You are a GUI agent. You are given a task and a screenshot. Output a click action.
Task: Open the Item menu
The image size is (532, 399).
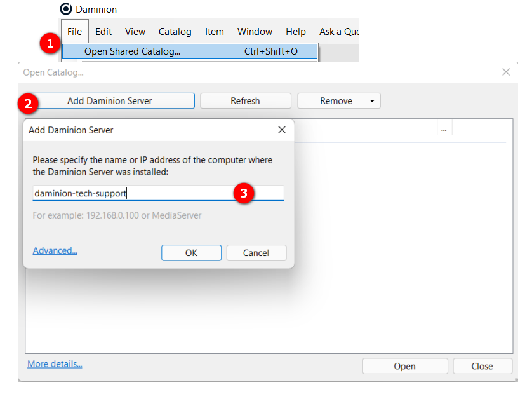(x=214, y=31)
